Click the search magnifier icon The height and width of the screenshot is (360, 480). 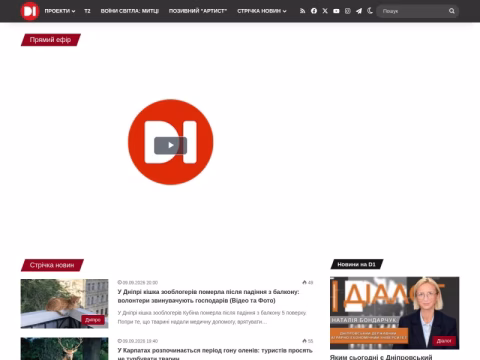[x=452, y=11]
